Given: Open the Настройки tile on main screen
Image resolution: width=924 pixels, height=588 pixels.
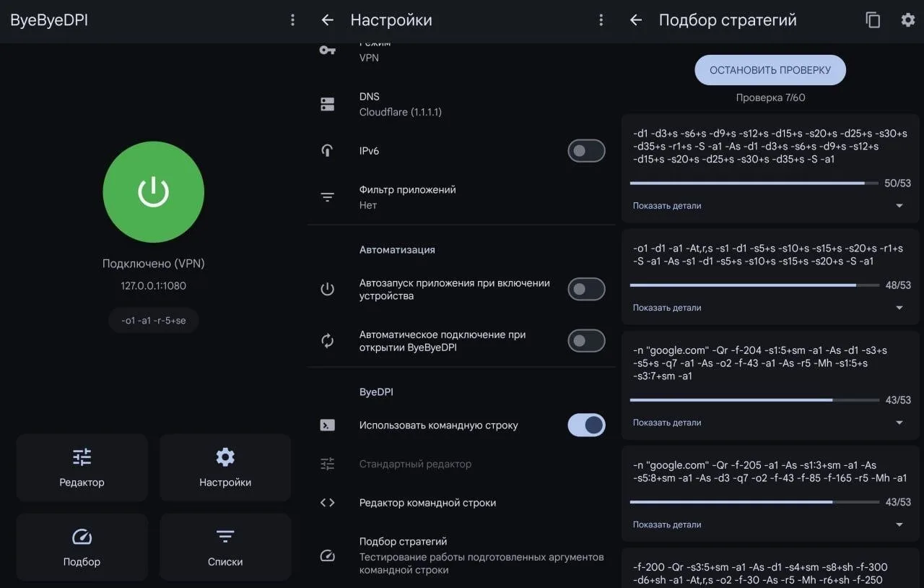Looking at the screenshot, I should [225, 467].
